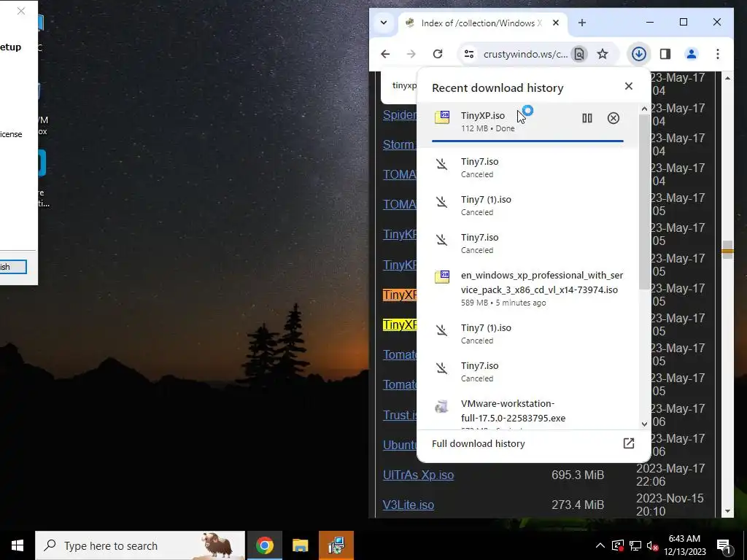
Task: Click the TinyXP.iso file icon in downloads
Action: pos(441,117)
